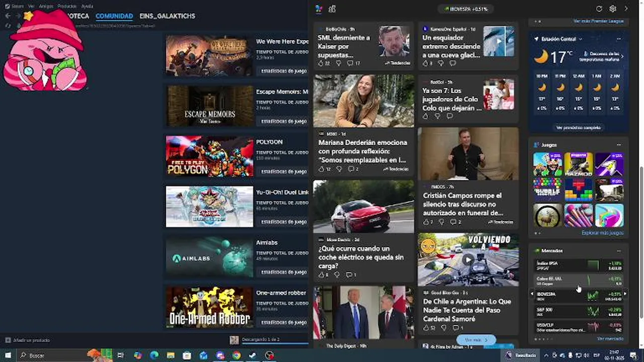644x362 pixels.
Task: Open comments on esquiador extremo article
Action: 452,63
